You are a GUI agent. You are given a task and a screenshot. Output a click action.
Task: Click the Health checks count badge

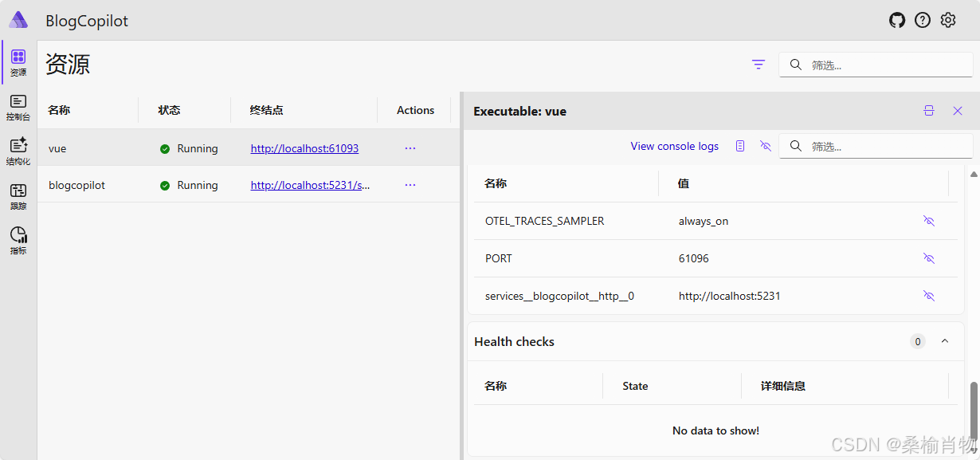click(918, 341)
